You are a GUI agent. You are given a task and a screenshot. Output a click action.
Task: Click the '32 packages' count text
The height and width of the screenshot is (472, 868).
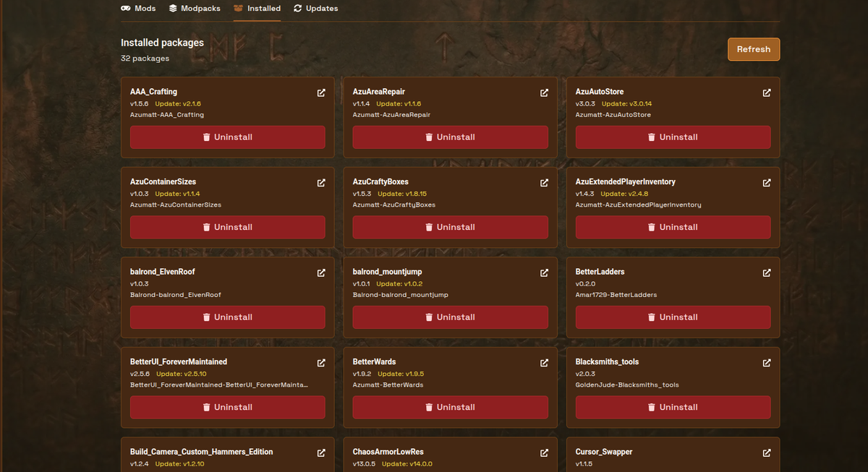tap(145, 59)
